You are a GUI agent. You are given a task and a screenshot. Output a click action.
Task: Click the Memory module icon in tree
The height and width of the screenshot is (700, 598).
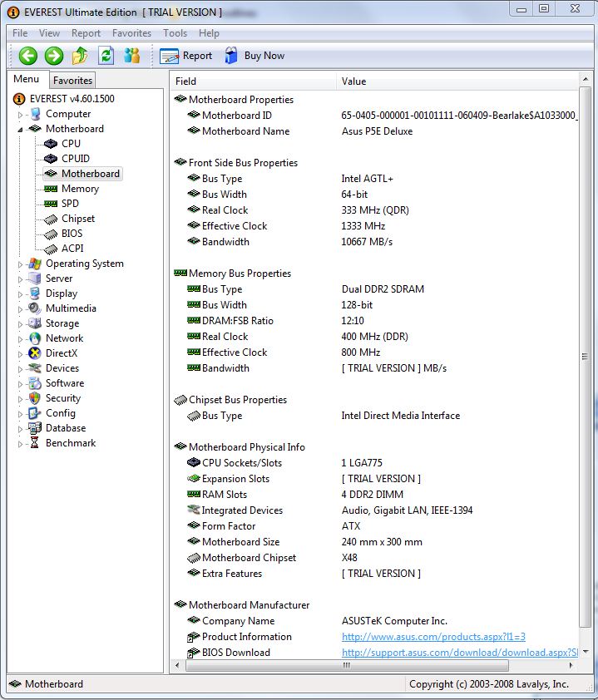[x=51, y=189]
